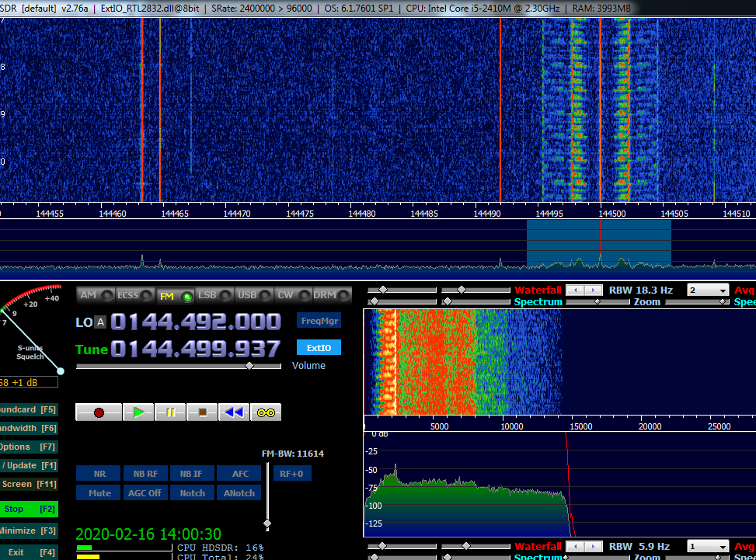This screenshot has height=560, width=756.
Task: Switch to DRM mode
Action: (x=332, y=295)
